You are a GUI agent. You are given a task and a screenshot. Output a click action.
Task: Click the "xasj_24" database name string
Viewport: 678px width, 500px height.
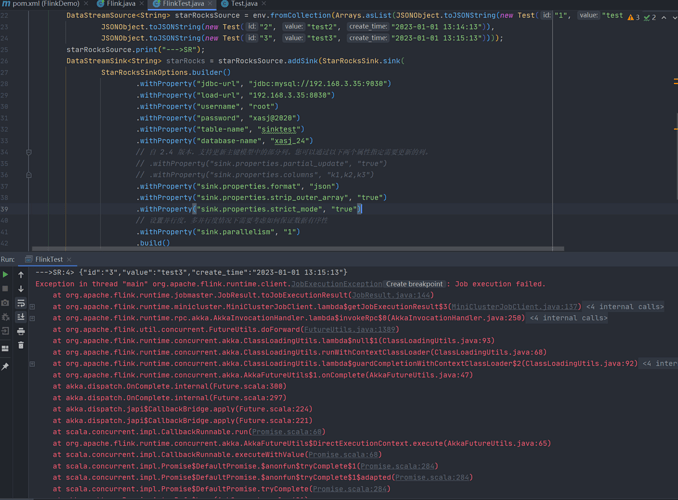(289, 141)
